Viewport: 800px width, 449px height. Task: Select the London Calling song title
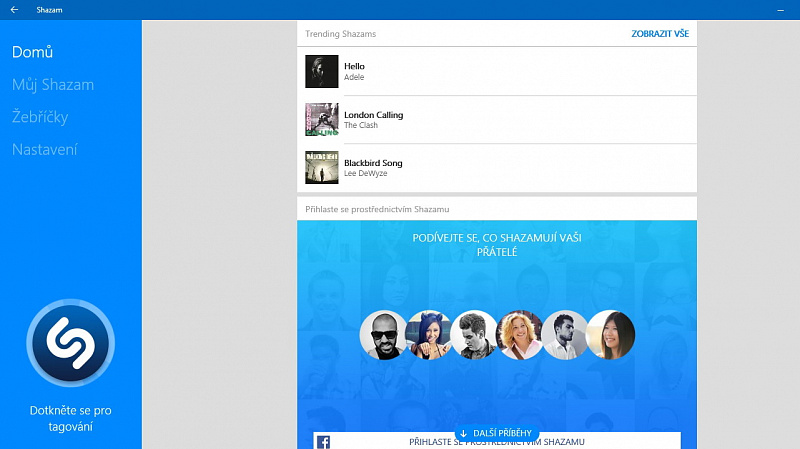(x=373, y=115)
